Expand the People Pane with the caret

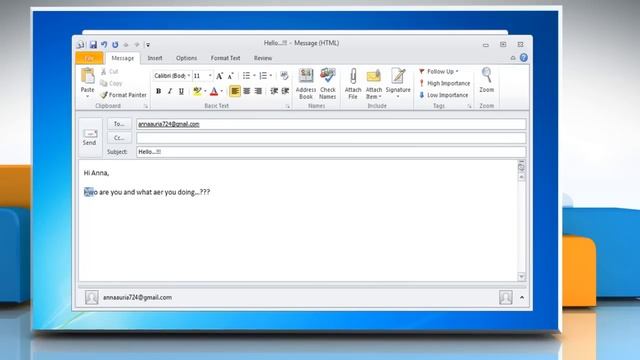tap(522, 298)
